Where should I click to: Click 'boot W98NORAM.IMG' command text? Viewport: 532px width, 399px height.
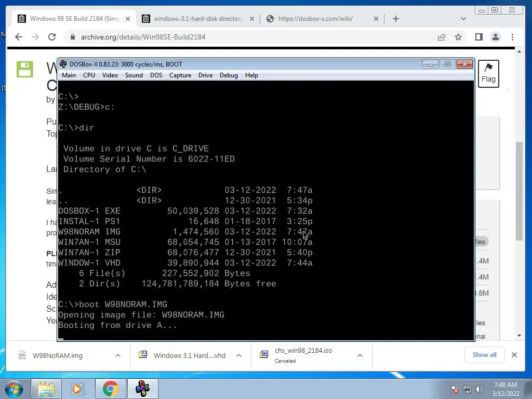click(x=123, y=304)
